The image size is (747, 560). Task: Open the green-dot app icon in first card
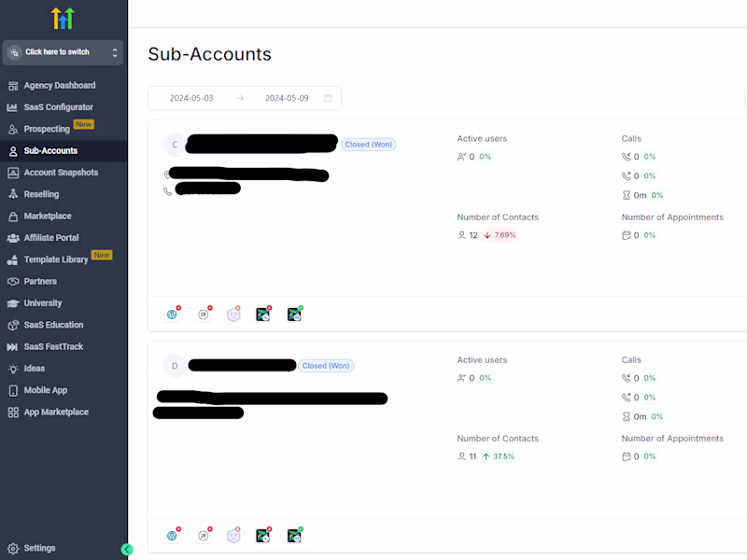pos(294,315)
